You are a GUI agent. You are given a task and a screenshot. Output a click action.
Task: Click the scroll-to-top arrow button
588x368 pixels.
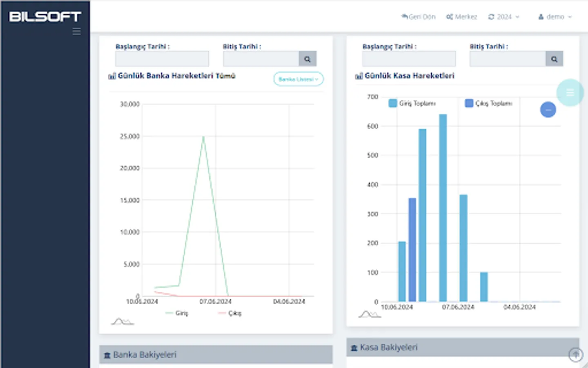click(576, 354)
